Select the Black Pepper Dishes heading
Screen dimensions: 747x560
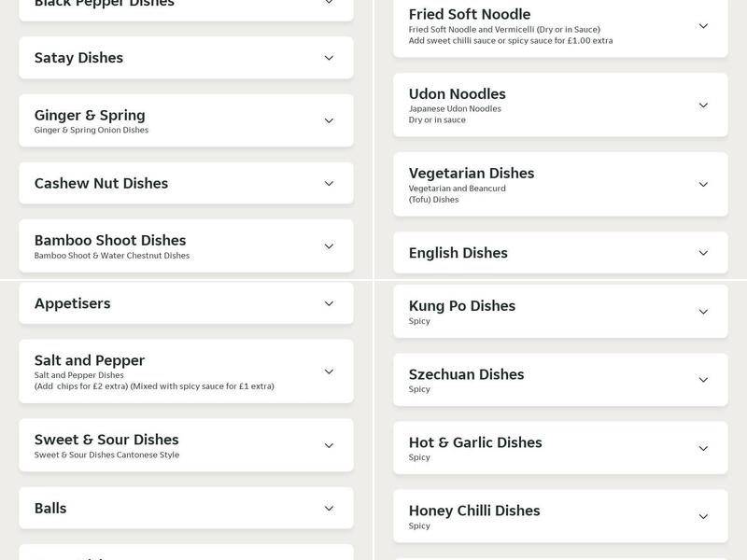click(103, 5)
